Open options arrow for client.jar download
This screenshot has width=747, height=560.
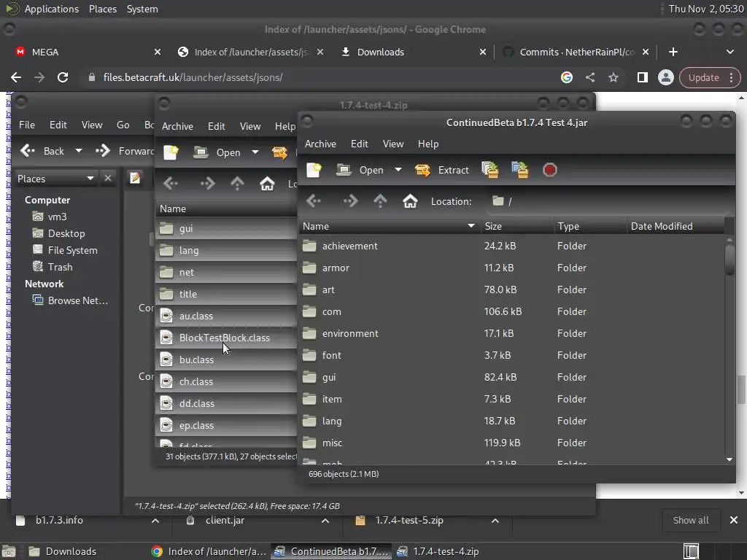[325, 521]
